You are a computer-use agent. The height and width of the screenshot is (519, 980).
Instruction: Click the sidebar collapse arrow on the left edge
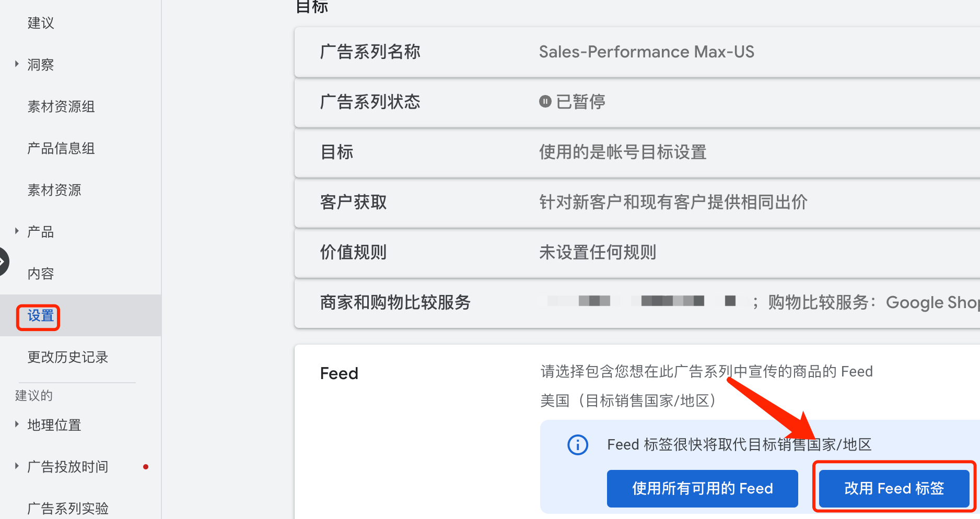click(3, 261)
